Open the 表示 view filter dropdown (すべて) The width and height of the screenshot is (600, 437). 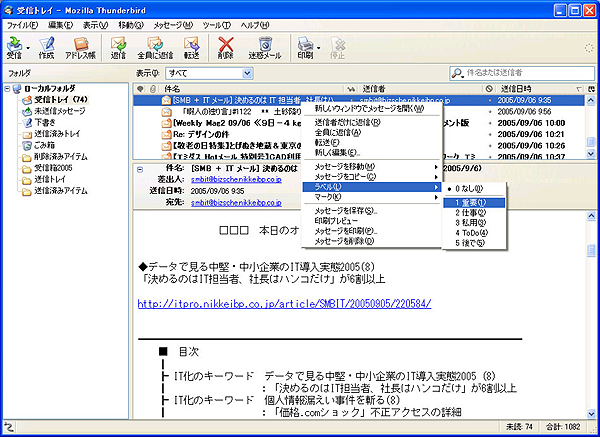coord(209,73)
